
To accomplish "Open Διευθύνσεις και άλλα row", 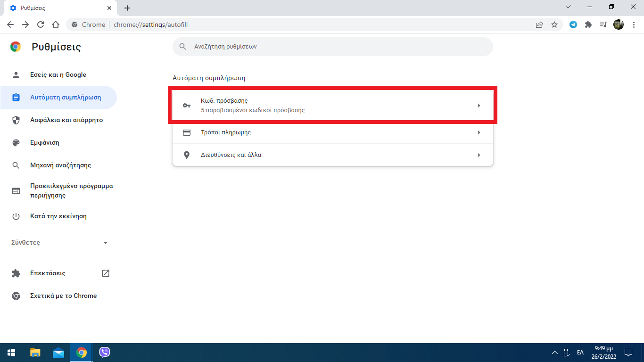I will coord(332,155).
